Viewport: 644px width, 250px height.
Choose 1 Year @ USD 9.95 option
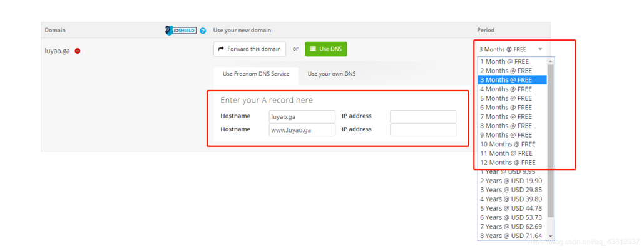click(x=513, y=172)
